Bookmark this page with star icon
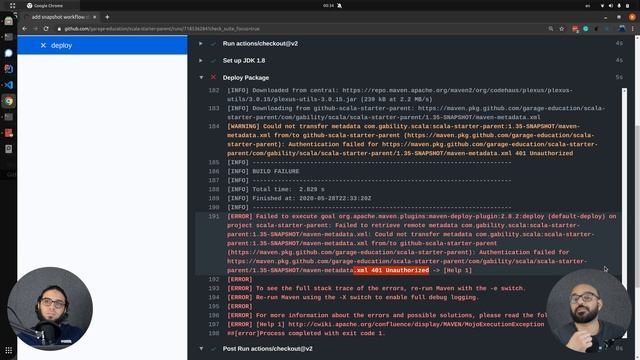The height and width of the screenshot is (360, 640). pyautogui.click(x=562, y=29)
